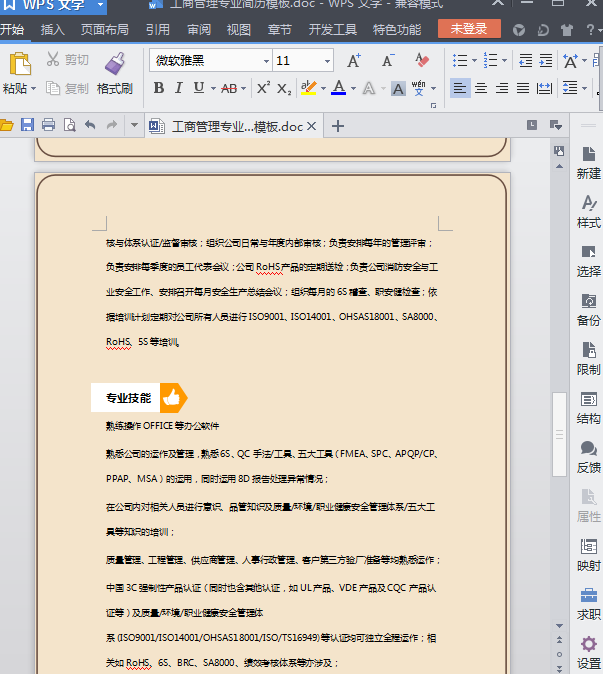Image resolution: width=603 pixels, height=674 pixels.
Task: Close the 工商管理专业 document tab
Action: coord(312,126)
